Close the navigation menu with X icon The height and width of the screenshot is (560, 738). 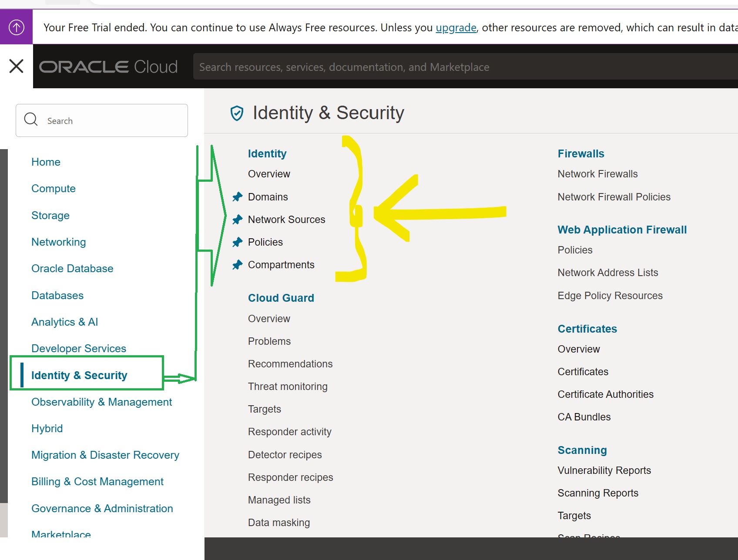pos(17,67)
